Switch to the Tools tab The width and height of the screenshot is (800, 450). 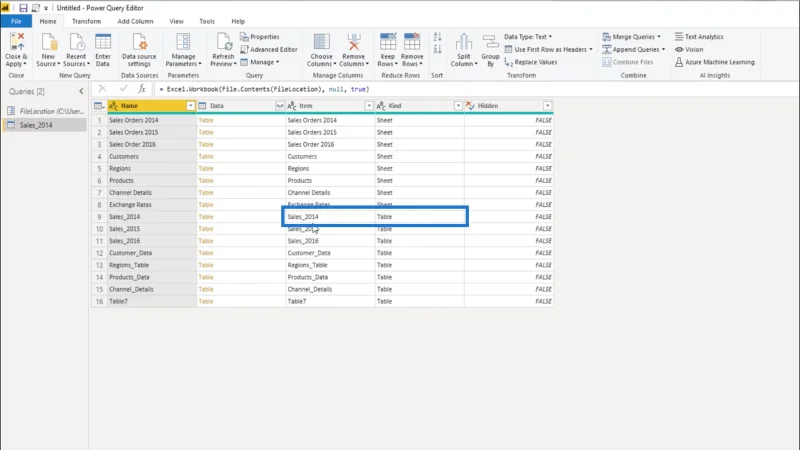pos(207,21)
